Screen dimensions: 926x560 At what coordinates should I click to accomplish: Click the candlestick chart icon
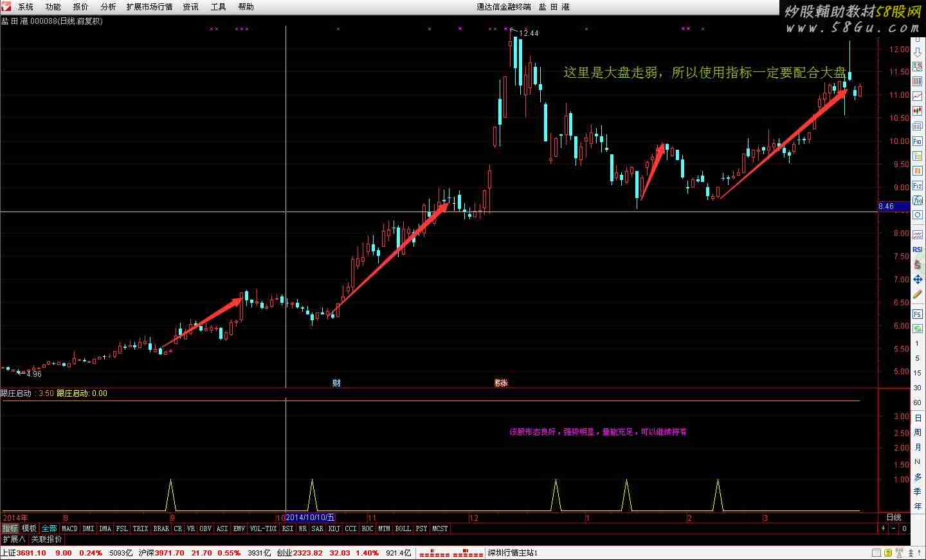tap(918, 110)
